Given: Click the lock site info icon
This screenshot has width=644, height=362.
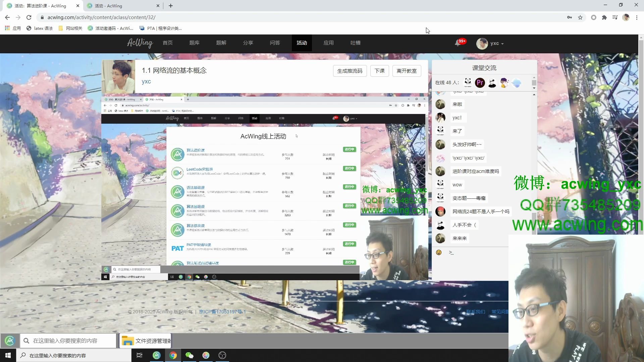Looking at the screenshot, I should click(42, 17).
